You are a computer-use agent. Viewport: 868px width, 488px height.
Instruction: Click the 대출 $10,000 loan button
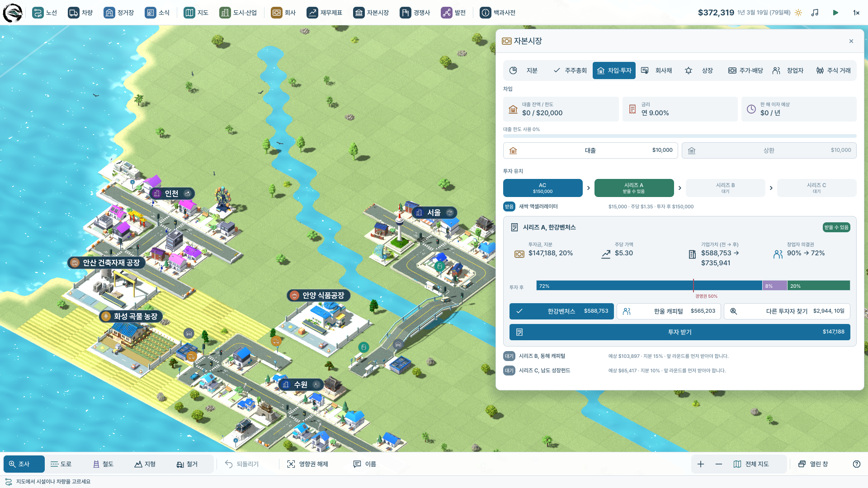pyautogui.click(x=590, y=150)
